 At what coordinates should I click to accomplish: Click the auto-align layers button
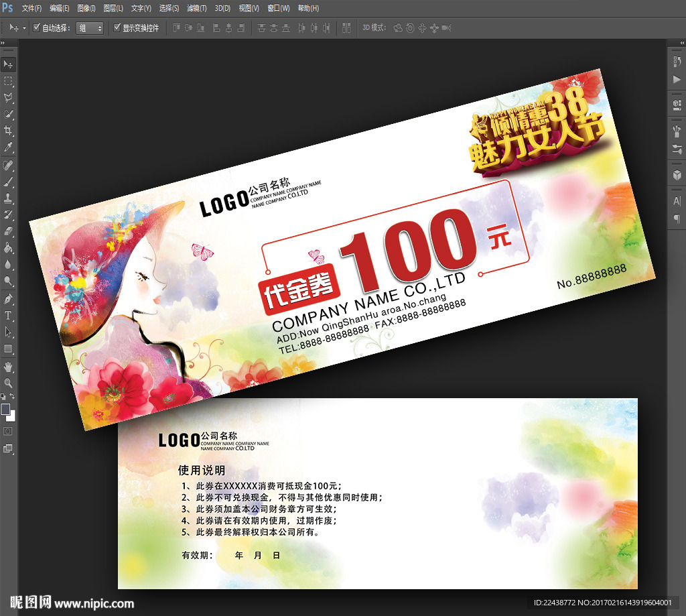click(346, 28)
